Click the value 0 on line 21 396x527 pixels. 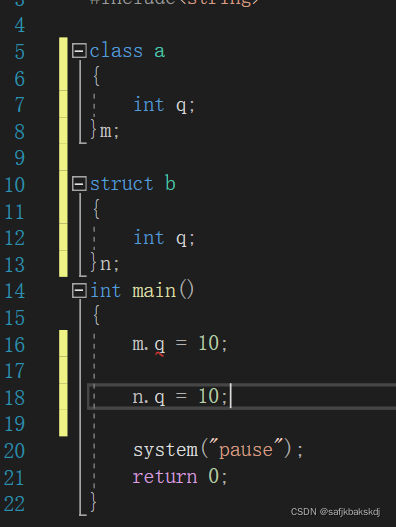(x=214, y=477)
